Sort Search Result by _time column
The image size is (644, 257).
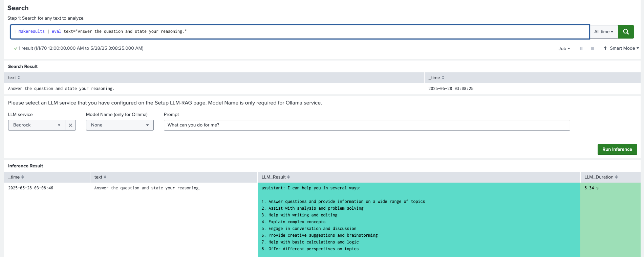pos(436,78)
